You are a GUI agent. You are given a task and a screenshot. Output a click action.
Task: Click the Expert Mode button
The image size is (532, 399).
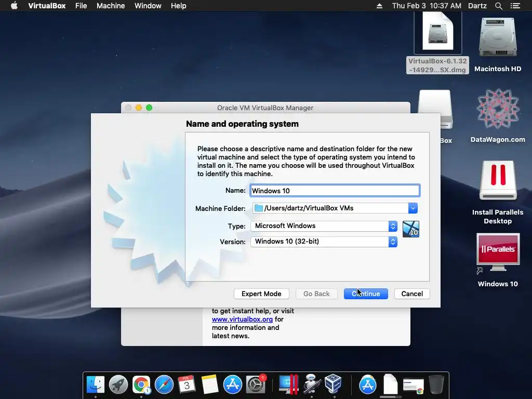pos(261,294)
